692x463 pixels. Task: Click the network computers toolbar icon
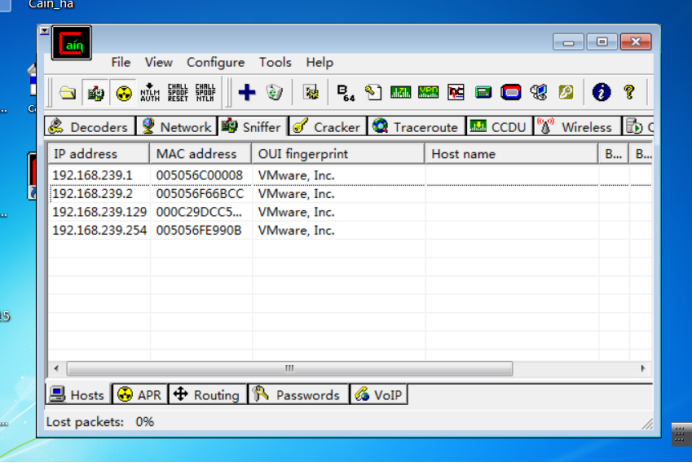539,92
